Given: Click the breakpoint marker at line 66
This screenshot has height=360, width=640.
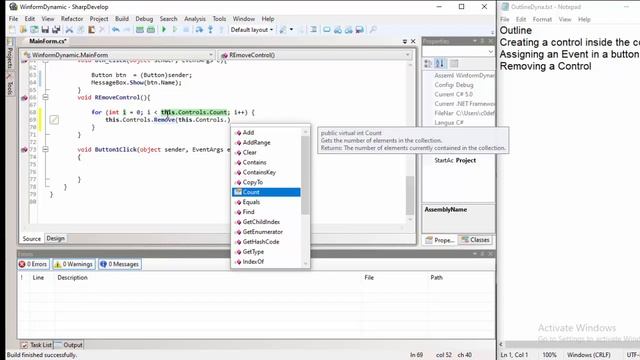Looking at the screenshot, I should pyautogui.click(x=24, y=98).
